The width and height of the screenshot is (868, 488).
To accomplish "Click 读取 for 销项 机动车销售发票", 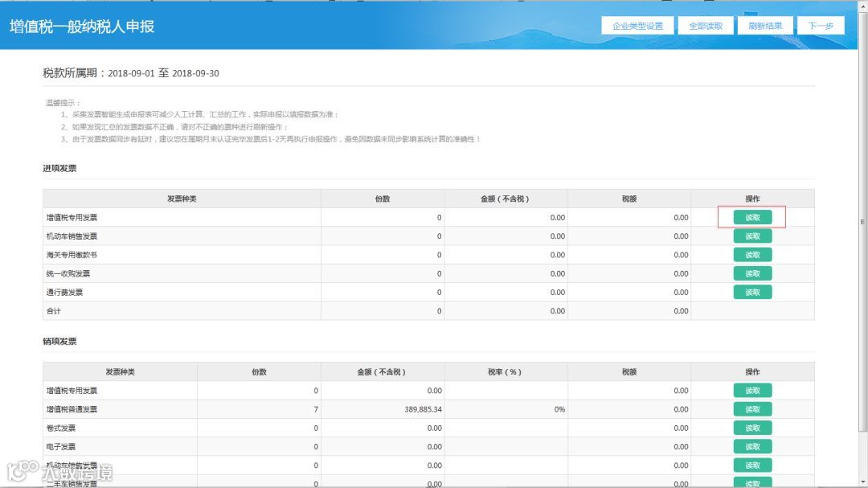I will pyautogui.click(x=752, y=465).
